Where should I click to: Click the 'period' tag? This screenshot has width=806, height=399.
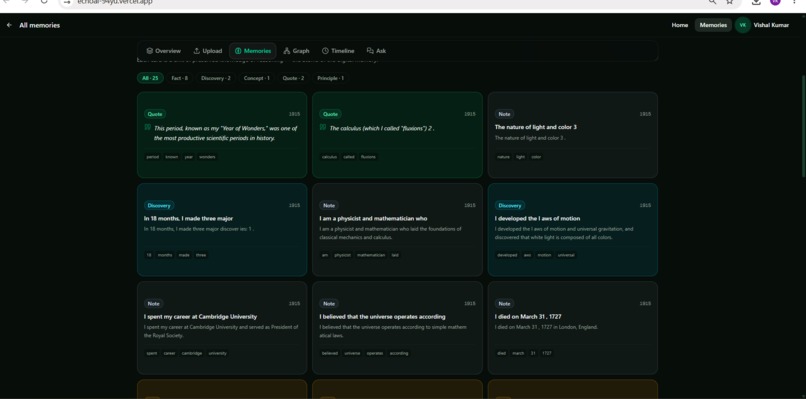(153, 157)
